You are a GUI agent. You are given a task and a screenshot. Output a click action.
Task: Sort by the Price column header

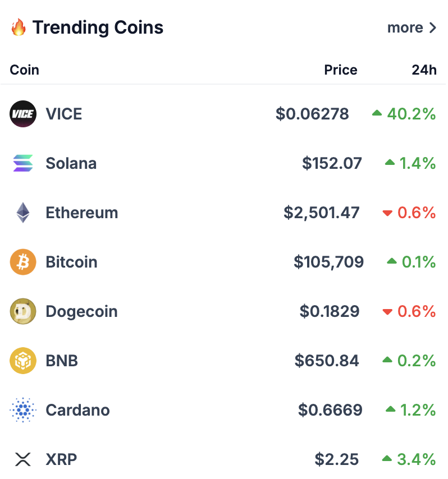coord(341,70)
